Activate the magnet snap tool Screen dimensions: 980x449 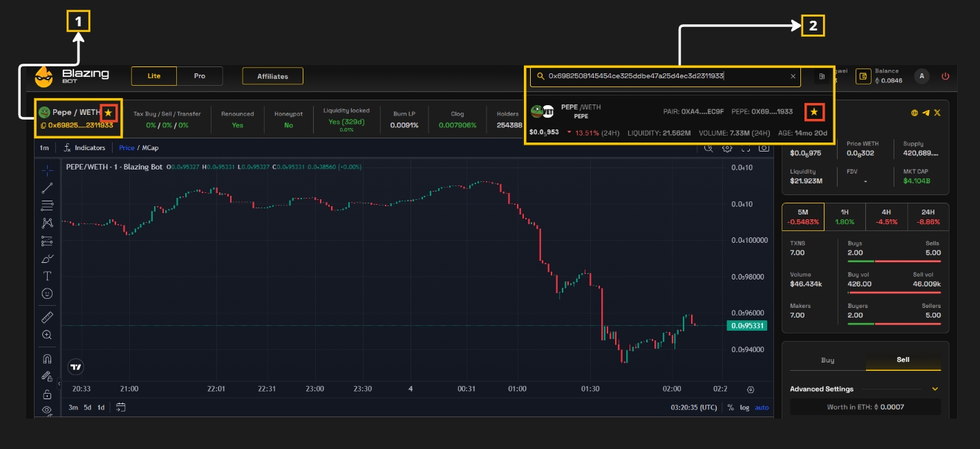pyautogui.click(x=47, y=358)
